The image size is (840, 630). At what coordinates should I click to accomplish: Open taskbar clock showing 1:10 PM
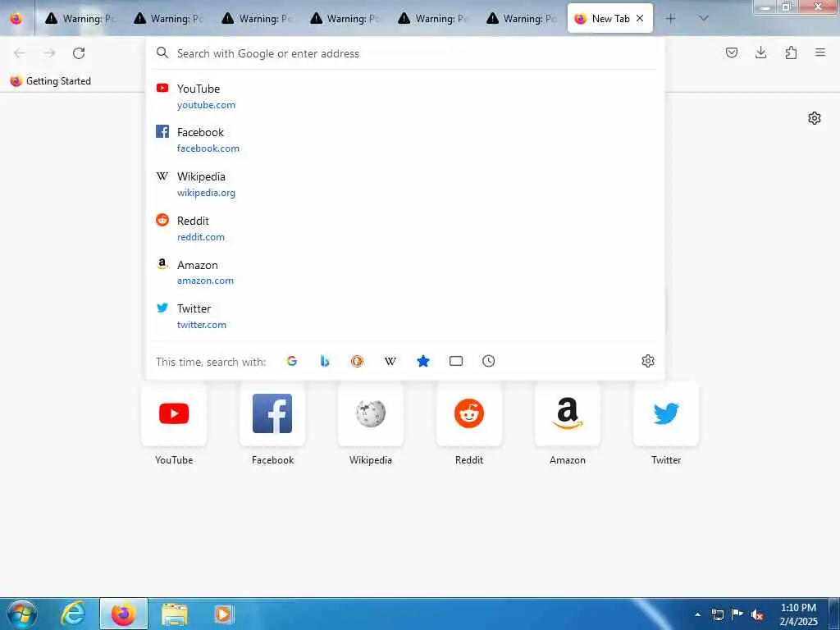798,614
